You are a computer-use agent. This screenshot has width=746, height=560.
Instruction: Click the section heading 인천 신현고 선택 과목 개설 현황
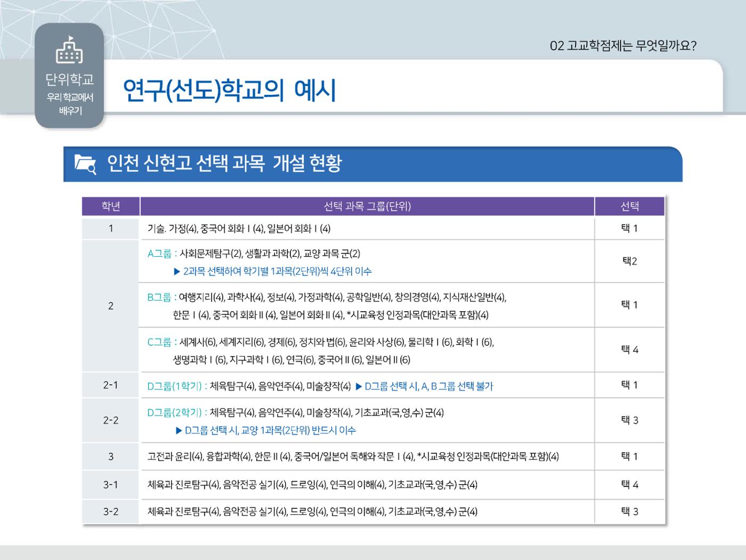click(224, 163)
